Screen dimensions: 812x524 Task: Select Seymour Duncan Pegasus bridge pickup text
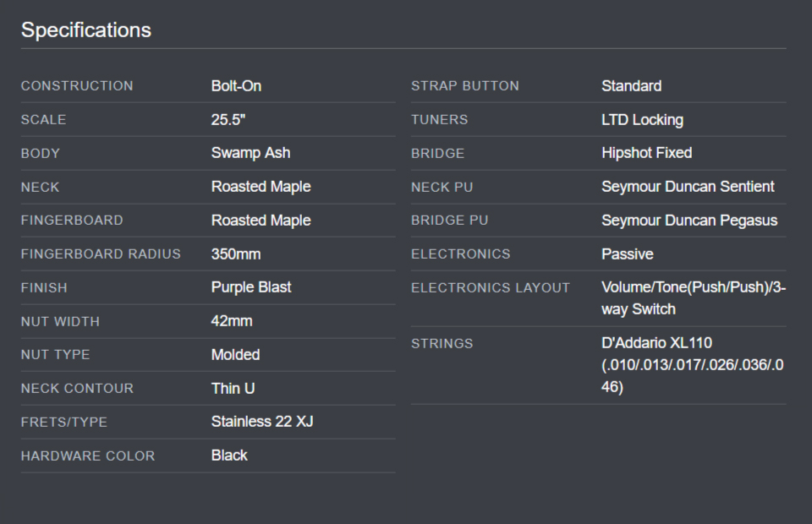[689, 221]
